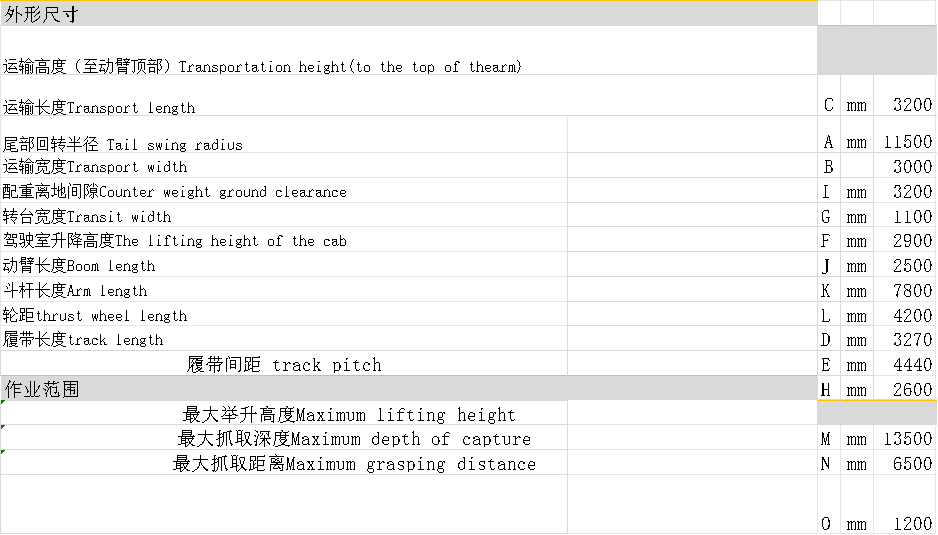Image resolution: width=938 pixels, height=535 pixels.
Task: Select the value cell containing 11500
Action: [x=906, y=143]
